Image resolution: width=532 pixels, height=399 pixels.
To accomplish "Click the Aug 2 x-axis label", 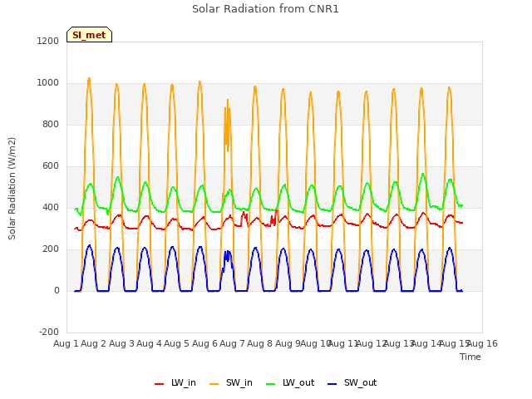I will click(94, 343).
